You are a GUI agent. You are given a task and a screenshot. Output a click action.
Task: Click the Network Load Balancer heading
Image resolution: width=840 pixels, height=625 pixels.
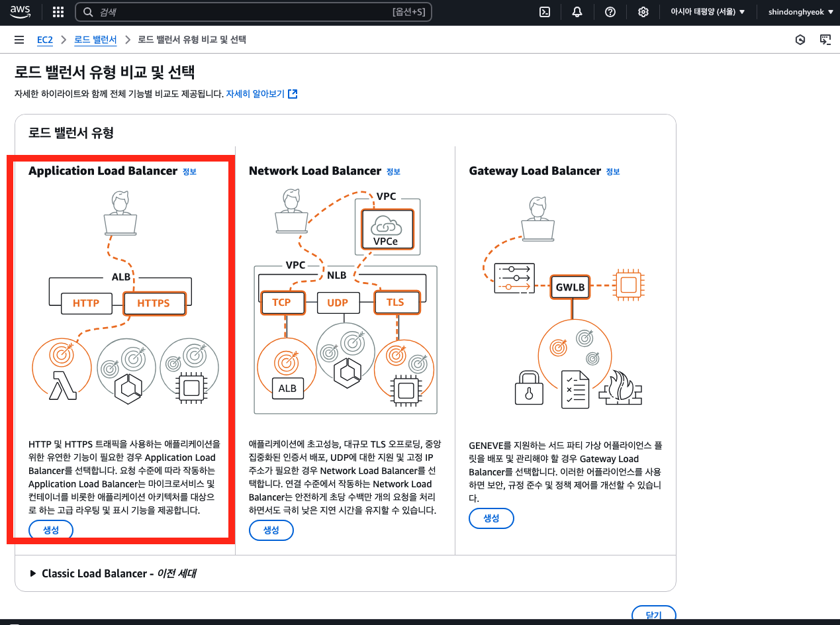[315, 171]
